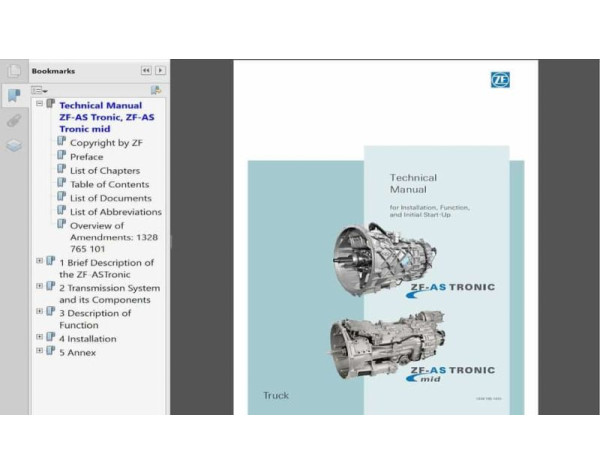
Task: Expand the 1 Brief Description bookmark
Action: 39,261
